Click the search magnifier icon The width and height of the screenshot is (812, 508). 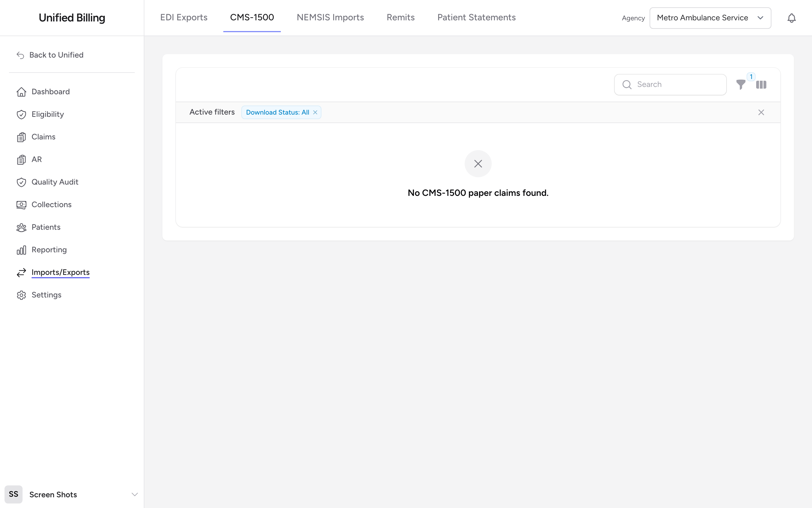[627, 85]
